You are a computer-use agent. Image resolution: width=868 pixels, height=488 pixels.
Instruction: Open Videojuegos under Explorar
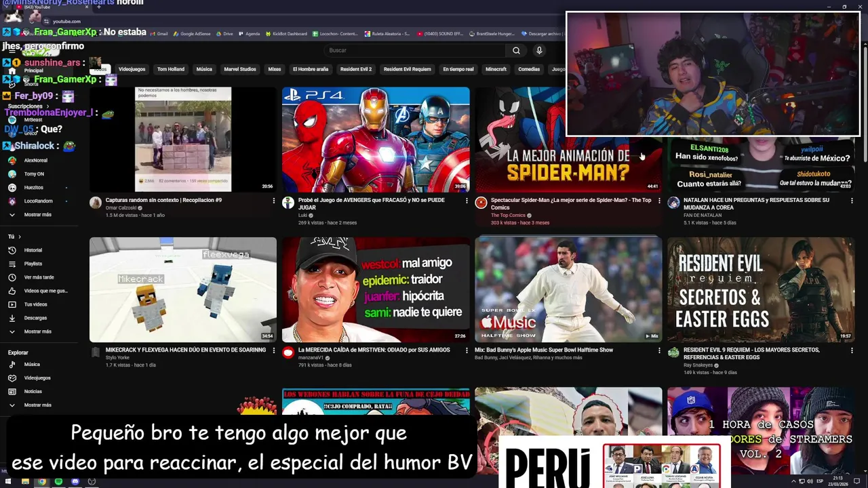[37, 378]
